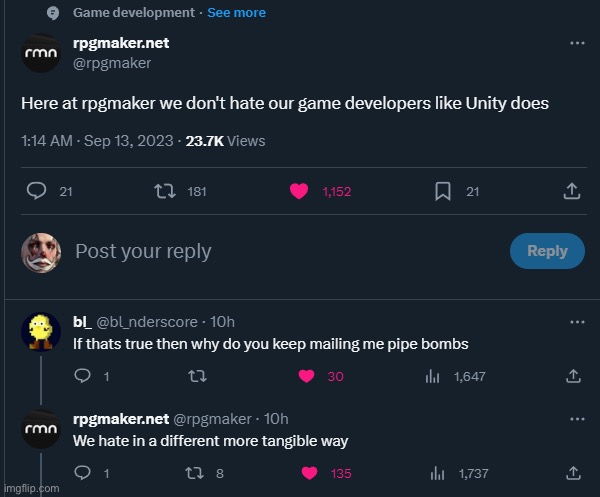The image size is (600, 497).
Task: Share the bl_ reply
Action: (573, 376)
